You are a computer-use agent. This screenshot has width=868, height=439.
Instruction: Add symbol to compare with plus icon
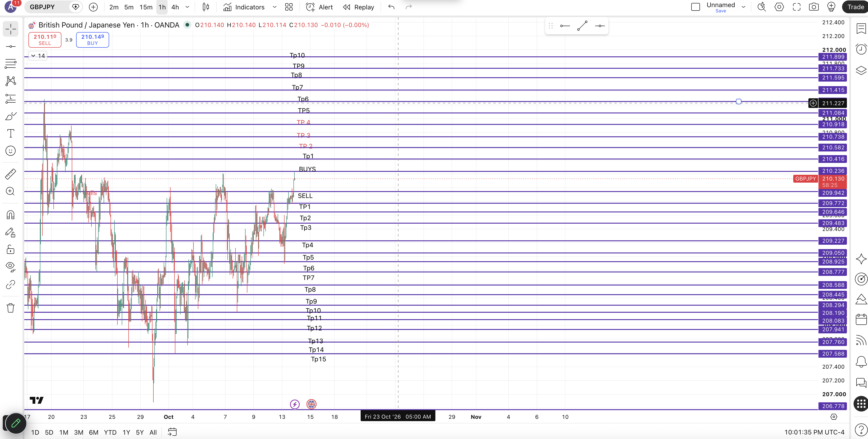(x=93, y=7)
